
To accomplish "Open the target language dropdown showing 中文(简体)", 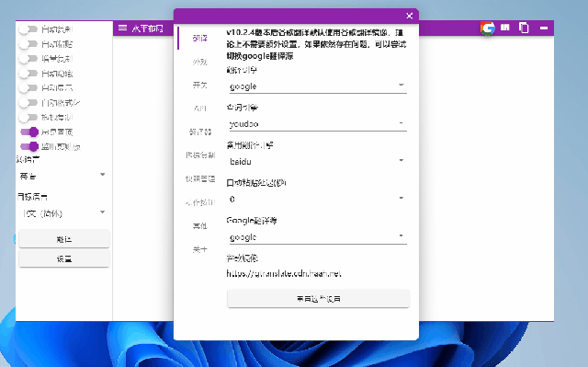I will point(62,213).
